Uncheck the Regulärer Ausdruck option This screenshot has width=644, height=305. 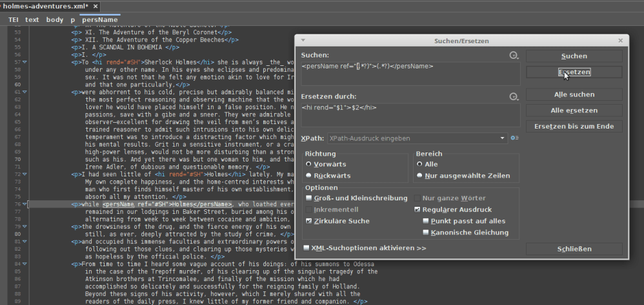coord(418,210)
